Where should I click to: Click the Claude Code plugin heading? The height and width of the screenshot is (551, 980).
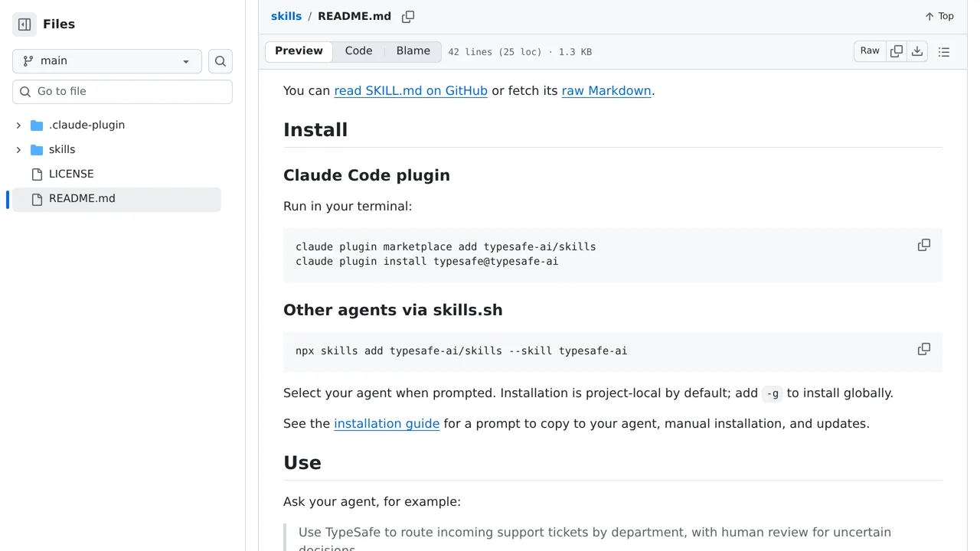pyautogui.click(x=367, y=175)
